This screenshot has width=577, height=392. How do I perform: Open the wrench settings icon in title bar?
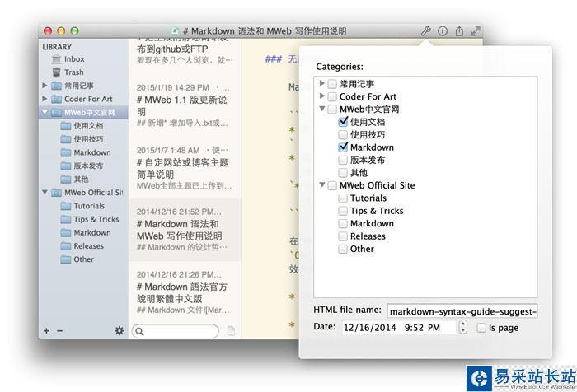tap(426, 31)
